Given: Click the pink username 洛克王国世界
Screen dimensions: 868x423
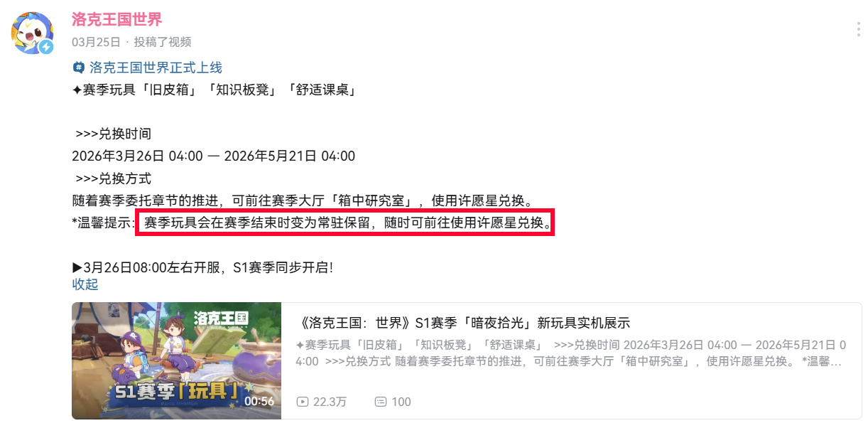Looking at the screenshot, I should (x=116, y=19).
